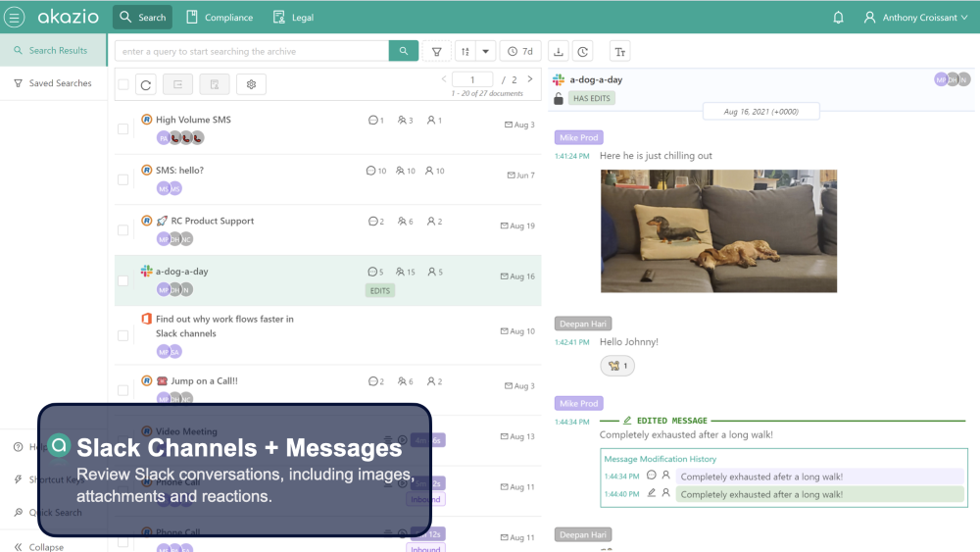The height and width of the screenshot is (552, 980).
Task: Open the history clock icon
Action: tap(582, 51)
